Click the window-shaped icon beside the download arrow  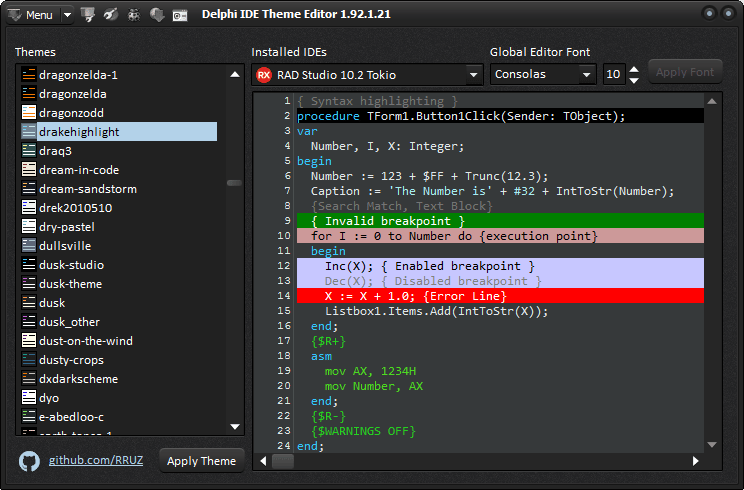click(x=179, y=15)
